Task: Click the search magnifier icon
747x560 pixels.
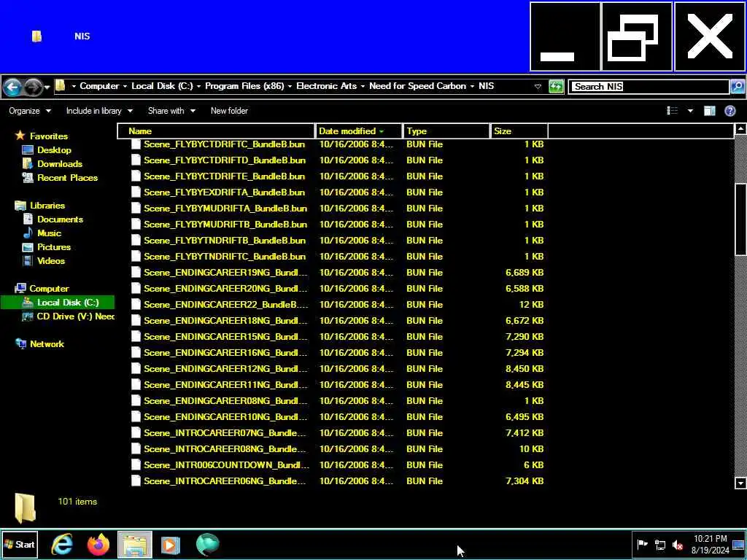Action: [x=737, y=87]
